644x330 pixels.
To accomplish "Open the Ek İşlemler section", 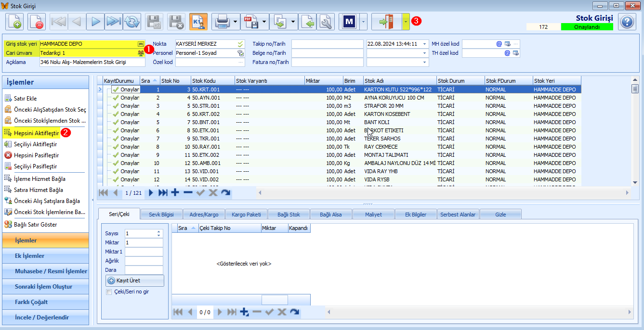I will click(x=46, y=256).
